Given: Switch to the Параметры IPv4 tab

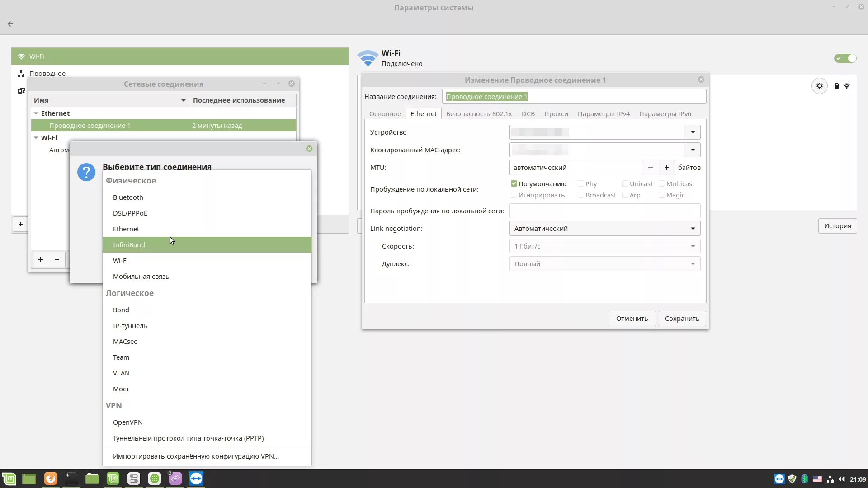Looking at the screenshot, I should pos(604,114).
